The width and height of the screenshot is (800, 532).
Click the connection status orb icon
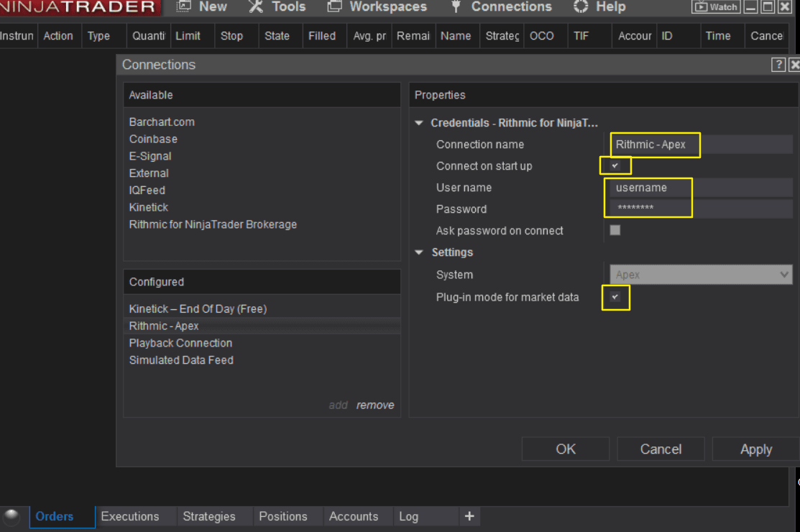coord(12,516)
